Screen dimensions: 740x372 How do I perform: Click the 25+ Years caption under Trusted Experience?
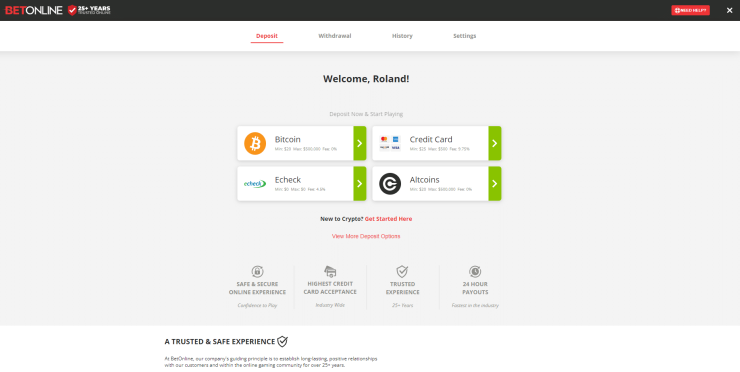pyautogui.click(x=403, y=305)
